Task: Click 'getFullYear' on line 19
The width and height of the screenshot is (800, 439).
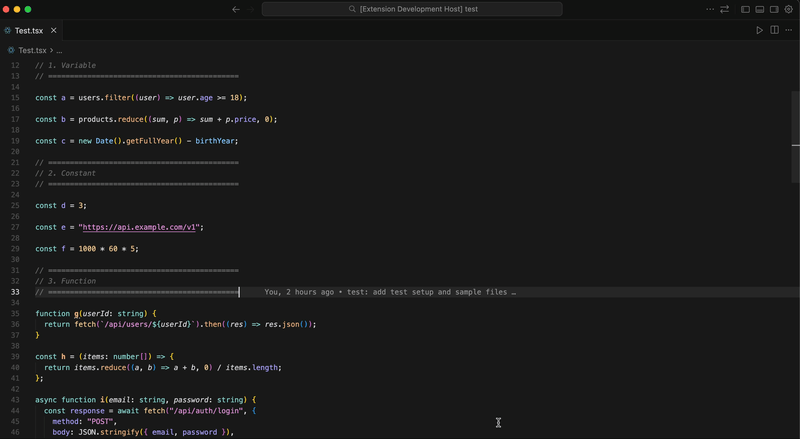Action: tap(149, 141)
